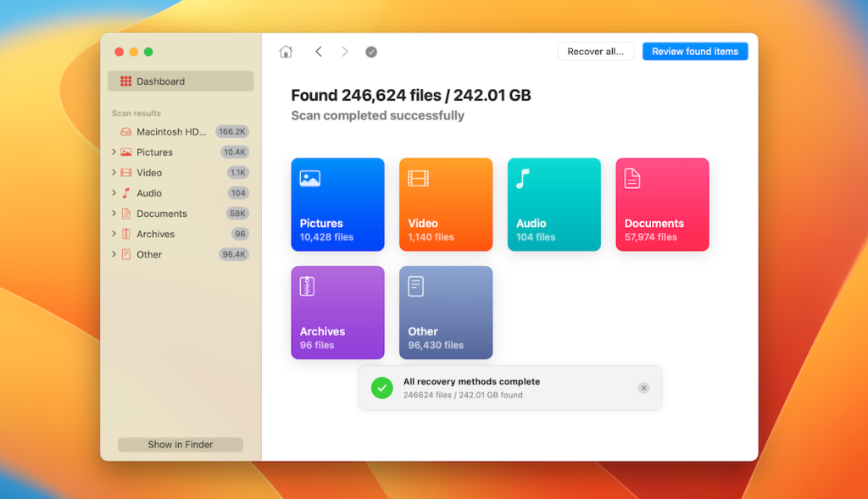Click the 58K count badge

pyautogui.click(x=237, y=213)
